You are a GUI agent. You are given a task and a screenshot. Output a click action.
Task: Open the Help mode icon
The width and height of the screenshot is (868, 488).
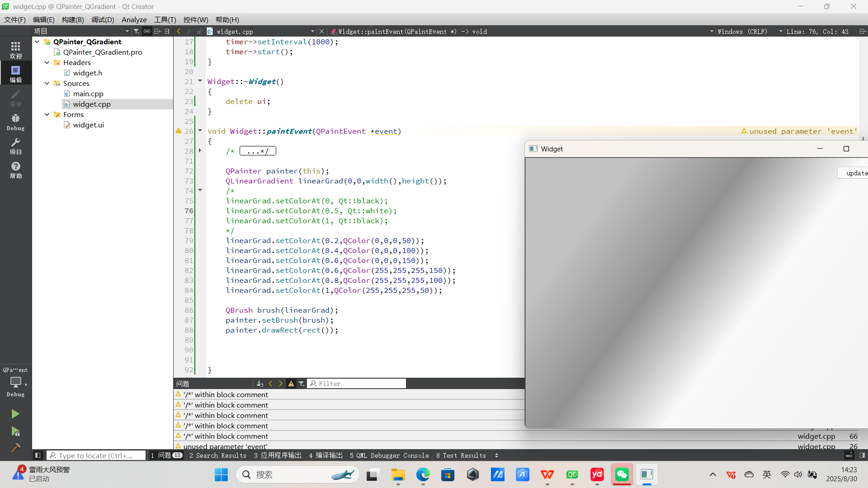15,170
